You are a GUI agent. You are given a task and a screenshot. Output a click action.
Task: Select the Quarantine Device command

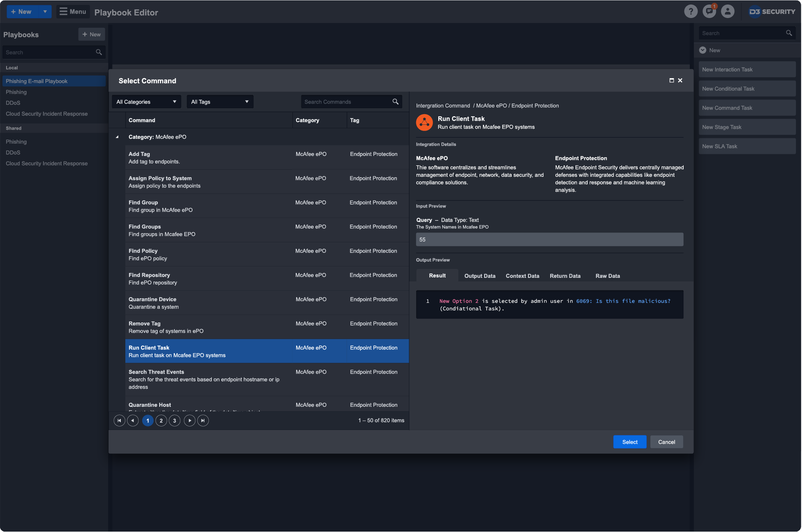tap(267, 302)
